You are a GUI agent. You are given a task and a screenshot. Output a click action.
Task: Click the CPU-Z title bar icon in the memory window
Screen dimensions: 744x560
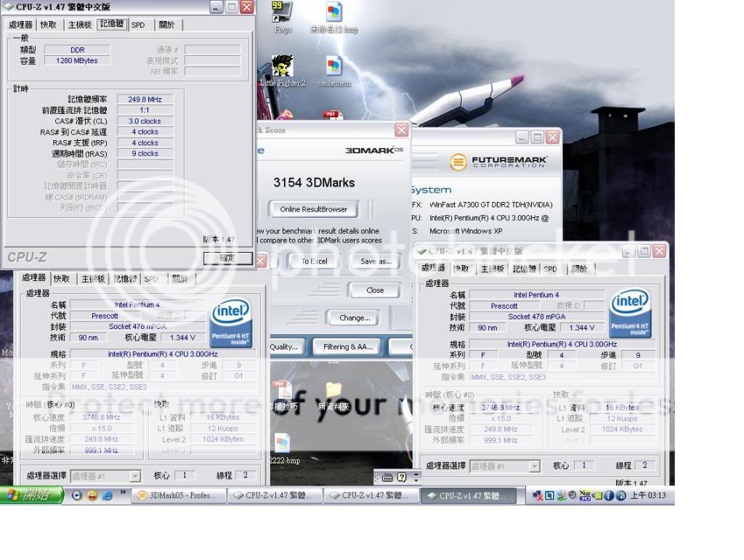[x=9, y=7]
